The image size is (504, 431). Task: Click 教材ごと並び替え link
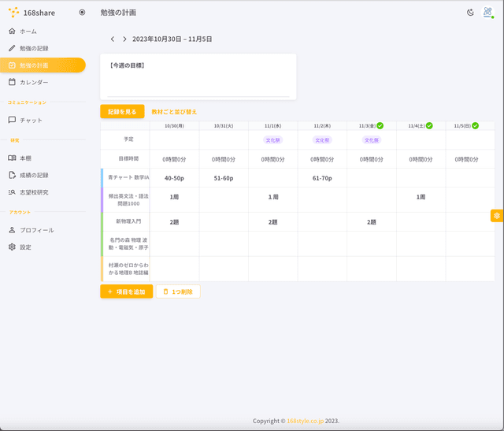pos(174,112)
